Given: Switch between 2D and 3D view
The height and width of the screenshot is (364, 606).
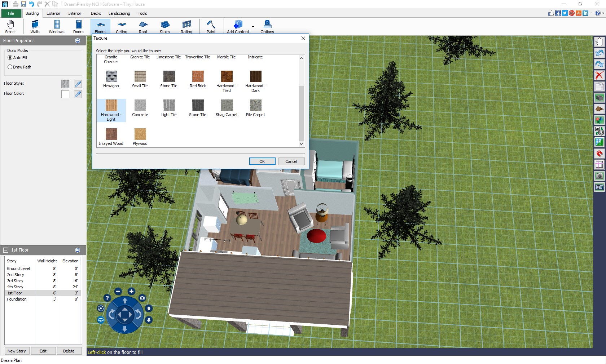Looking at the screenshot, I should [x=599, y=131].
